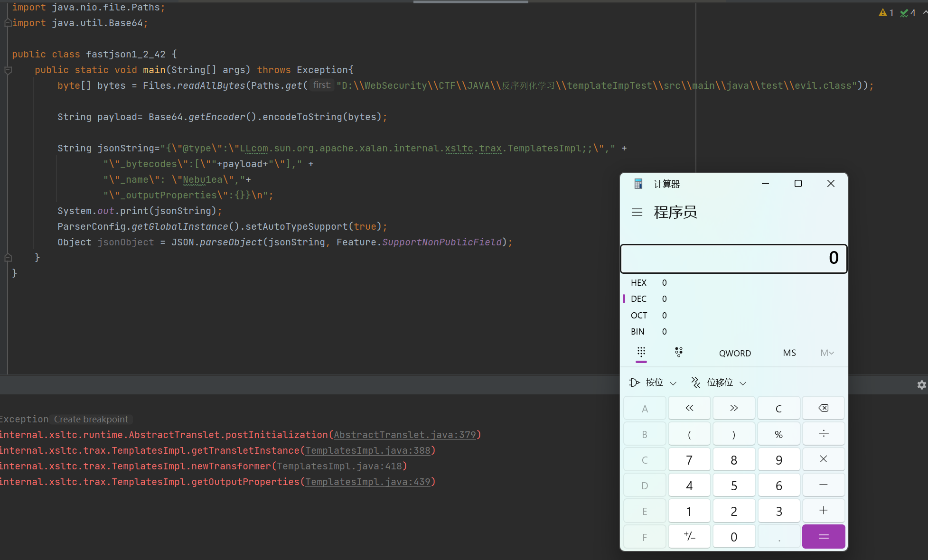The image size is (928, 560).
Task: Click the MS memory store button
Action: (789, 353)
